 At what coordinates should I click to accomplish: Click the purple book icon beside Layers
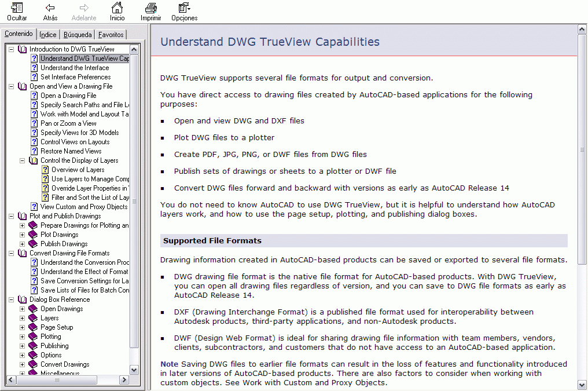[x=34, y=318]
